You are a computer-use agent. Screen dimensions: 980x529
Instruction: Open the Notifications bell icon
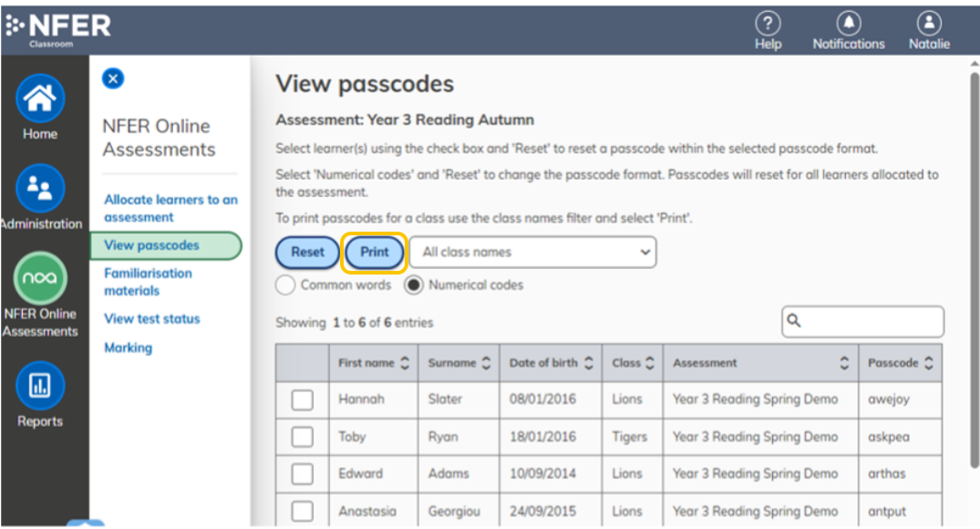[848, 24]
